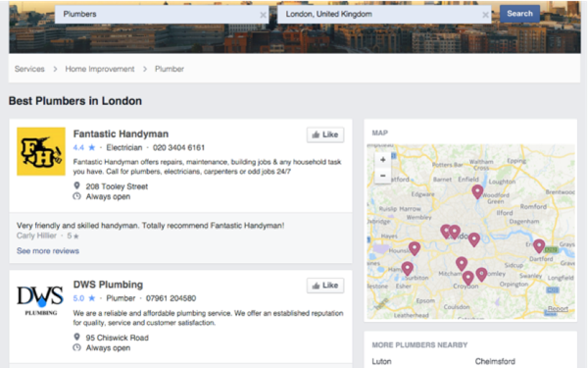The height and width of the screenshot is (368, 588).
Task: Select the map pin near Dartford
Action: pos(539,246)
